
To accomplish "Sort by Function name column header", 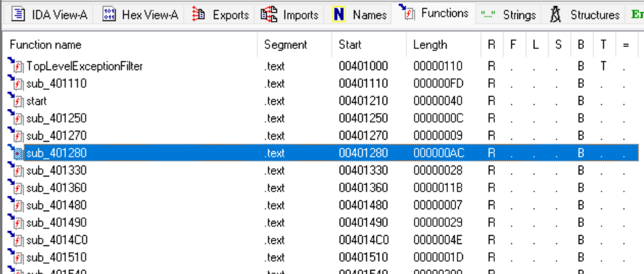I will click(x=46, y=44).
